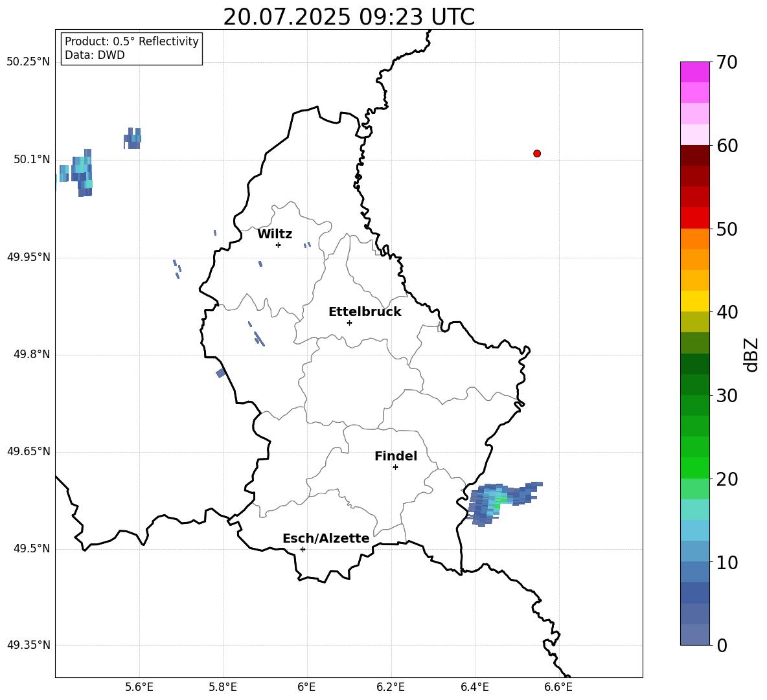Image resolution: width=767 pixels, height=700 pixels.
Task: Click the 50 dBZ colorbar tick label
Action: 727,229
